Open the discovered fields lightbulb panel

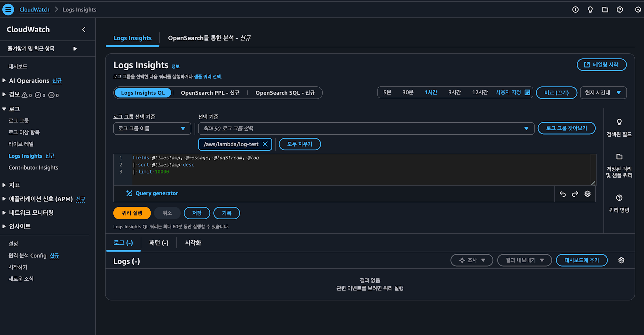pyautogui.click(x=619, y=128)
